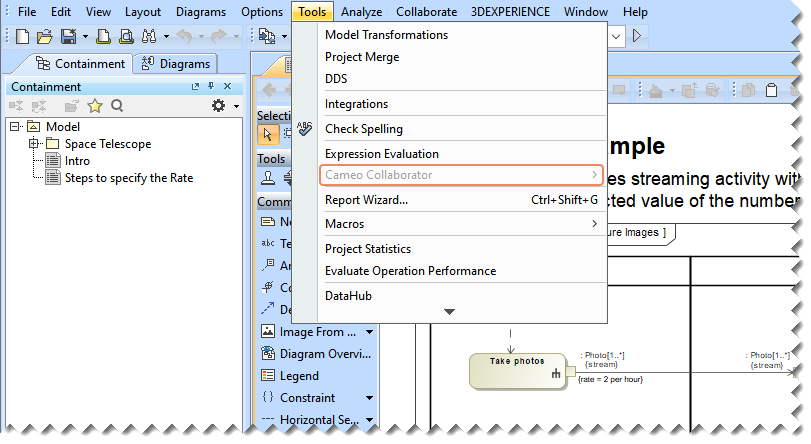Click the Containment search magnifier icon
The image size is (811, 444).
(117, 106)
